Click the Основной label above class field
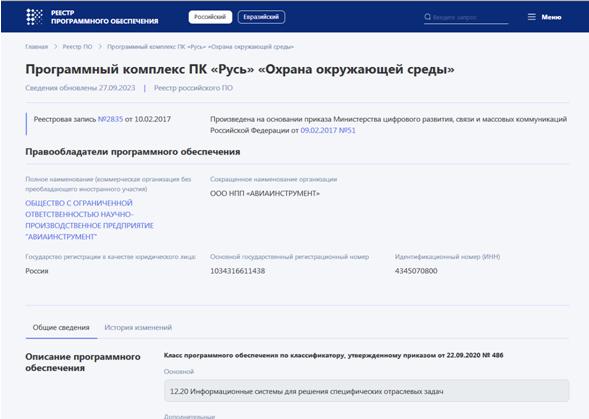This screenshot has height=419, width=589. (178, 372)
